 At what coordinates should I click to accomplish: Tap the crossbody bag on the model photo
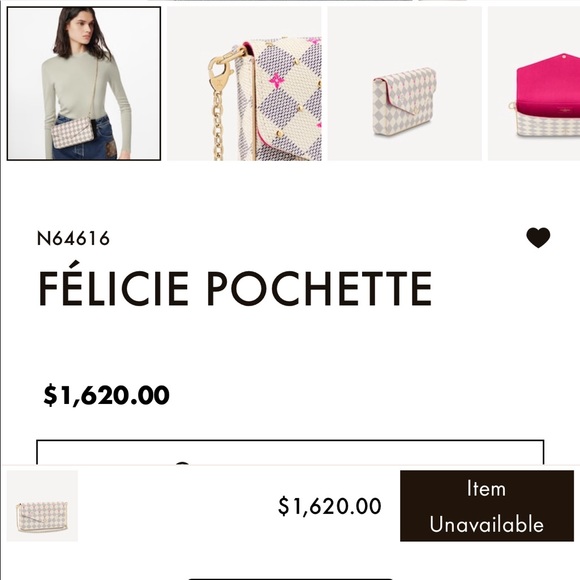[72, 132]
